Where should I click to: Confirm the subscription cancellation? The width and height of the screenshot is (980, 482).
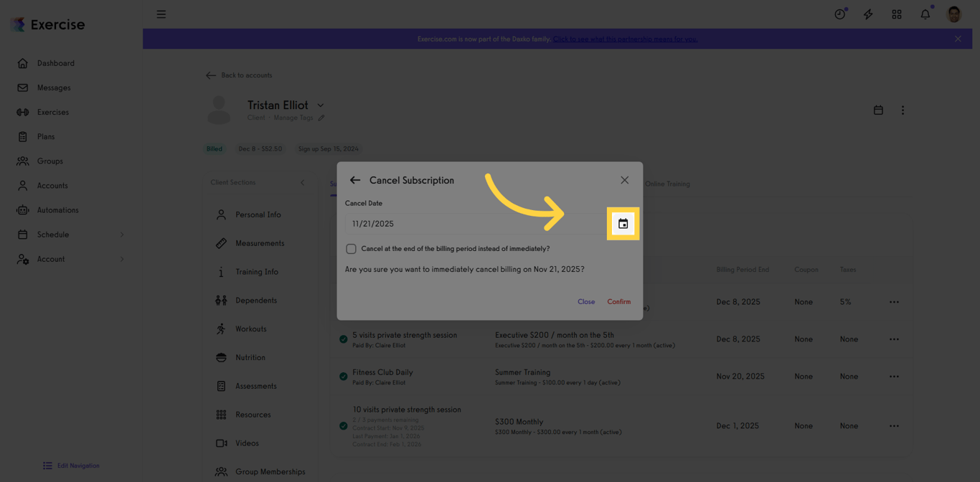click(x=618, y=301)
